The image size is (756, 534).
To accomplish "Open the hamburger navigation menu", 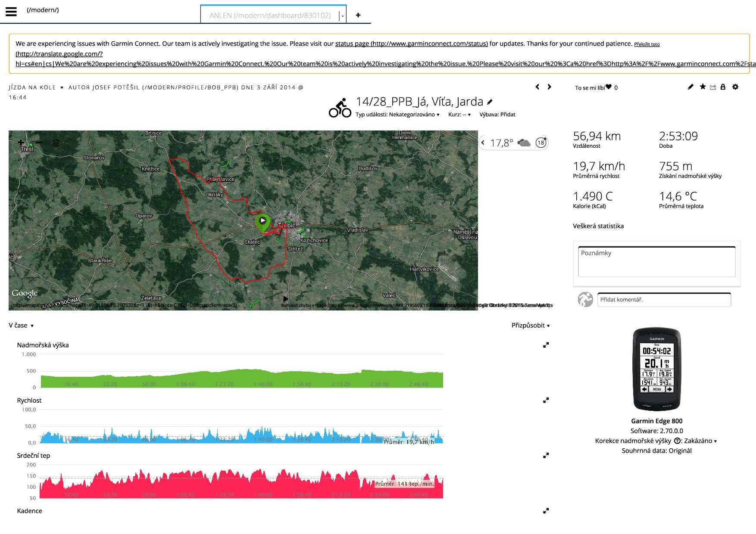I will point(11,12).
